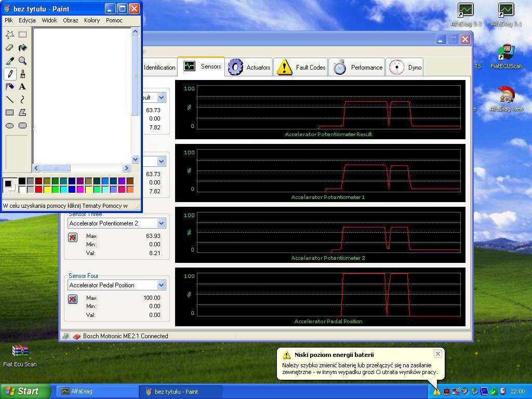Select the AlfaDiag 3.1 desktop shortcut

tap(506, 15)
